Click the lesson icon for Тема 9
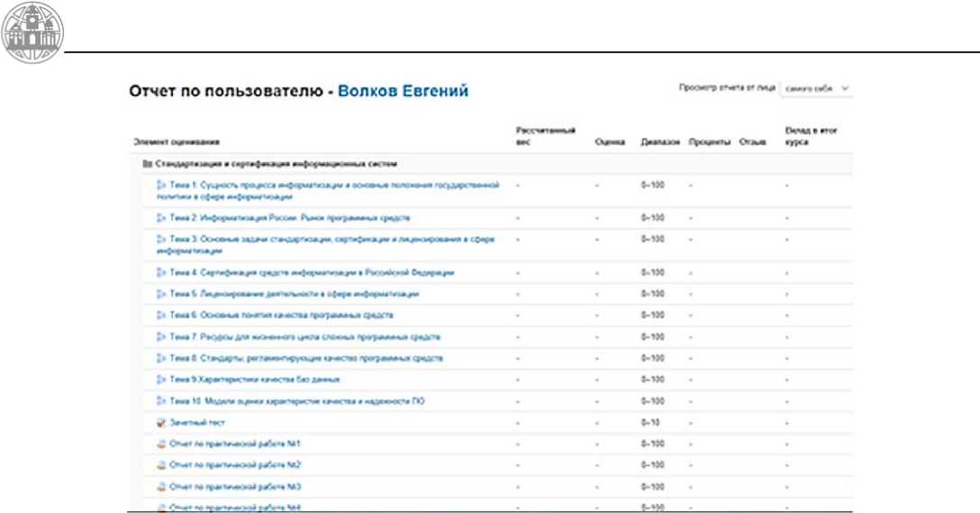Image resolution: width=980 pixels, height=513 pixels. (161, 379)
